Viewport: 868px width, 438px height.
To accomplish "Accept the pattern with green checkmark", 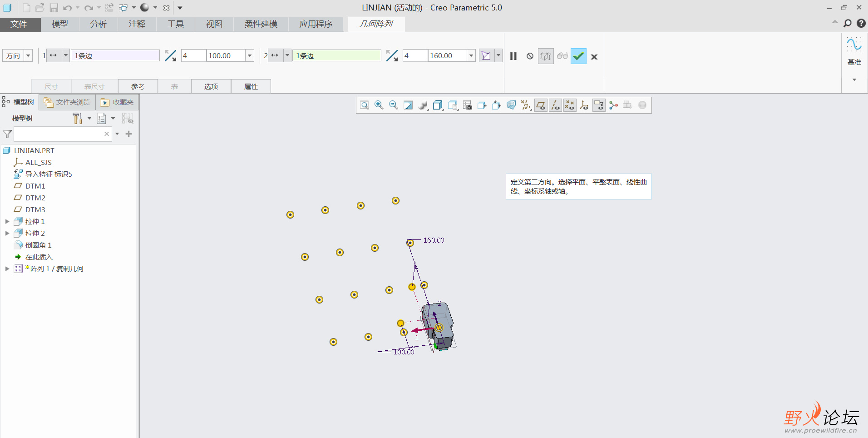I will 578,56.
